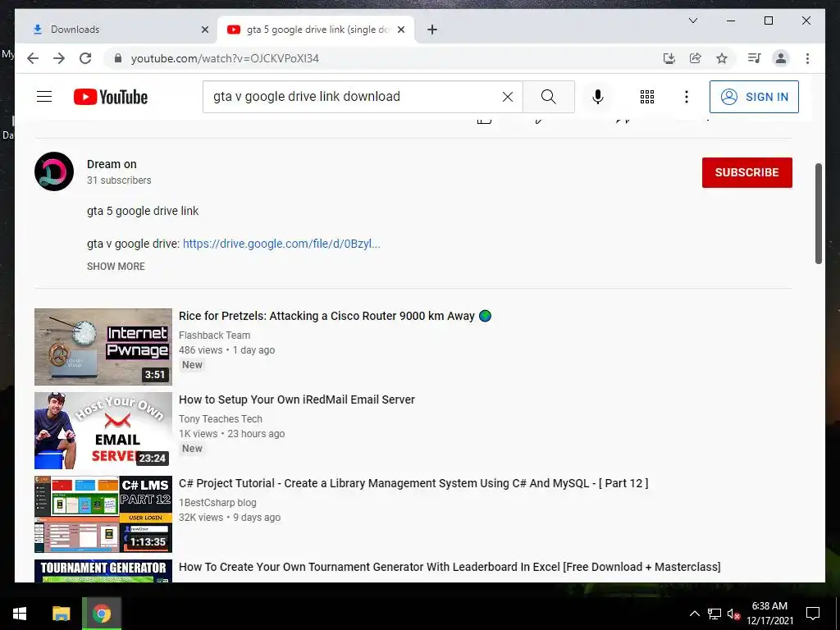Screen dimensions: 840x630
Task: Open Rice for Pretzels video title
Action: point(335,316)
